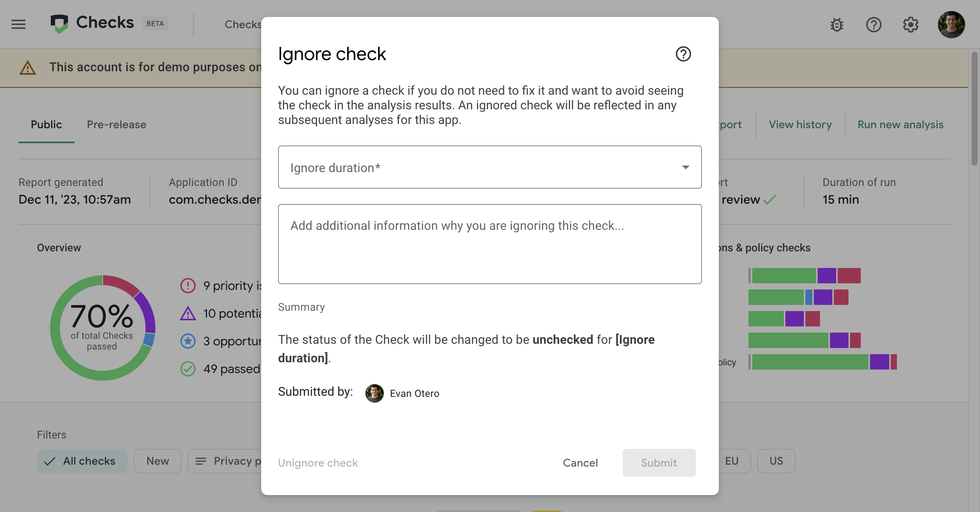Open the Ignore duration dropdown
The height and width of the screenshot is (512, 980).
[x=489, y=167]
